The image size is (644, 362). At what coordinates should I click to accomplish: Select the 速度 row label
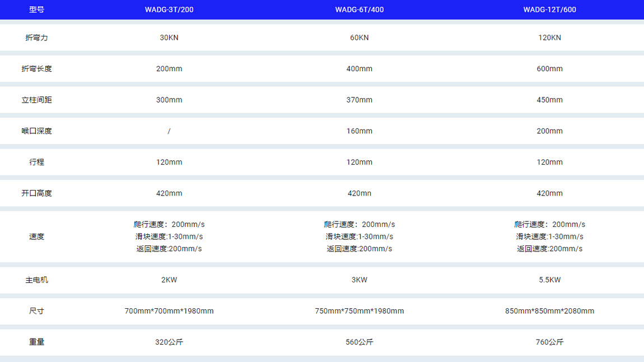[x=36, y=236]
